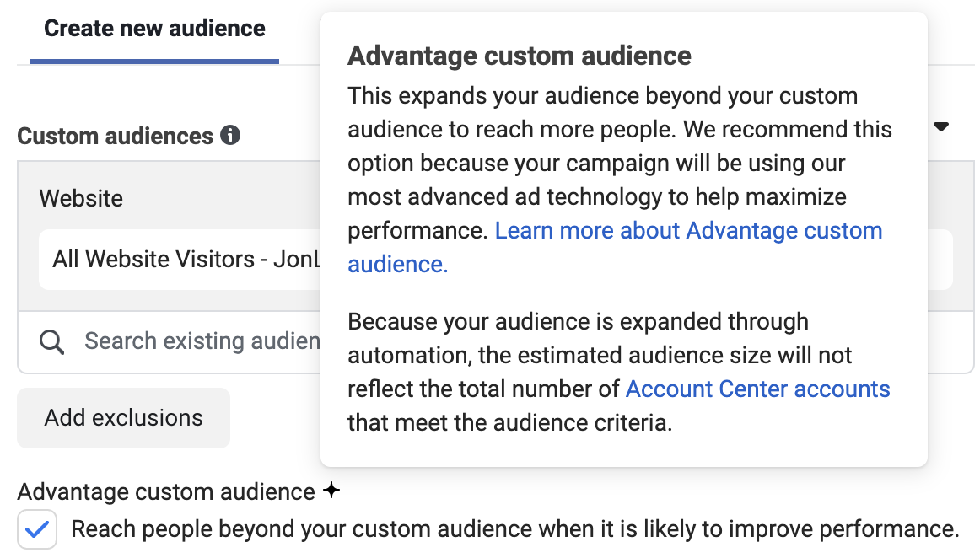Click into the Search existing audiences field
The height and width of the screenshot is (558, 980).
tap(202, 341)
